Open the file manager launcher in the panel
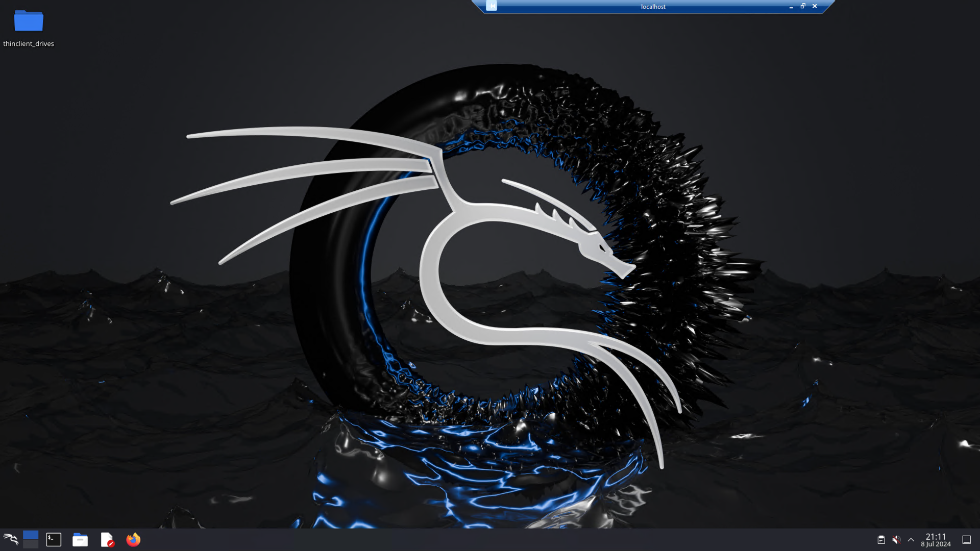 click(x=80, y=539)
